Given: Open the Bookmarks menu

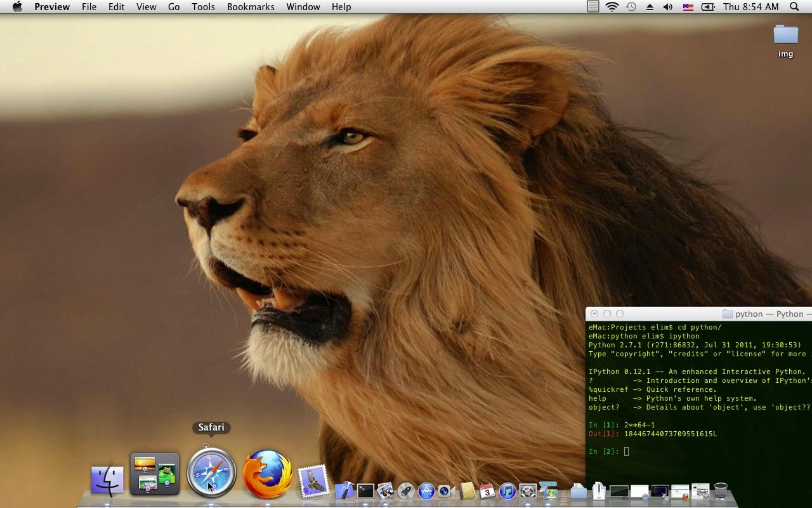Looking at the screenshot, I should pos(251,7).
